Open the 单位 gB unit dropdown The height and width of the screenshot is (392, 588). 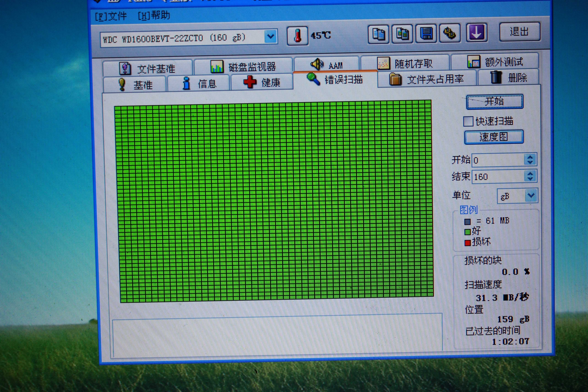pyautogui.click(x=531, y=195)
